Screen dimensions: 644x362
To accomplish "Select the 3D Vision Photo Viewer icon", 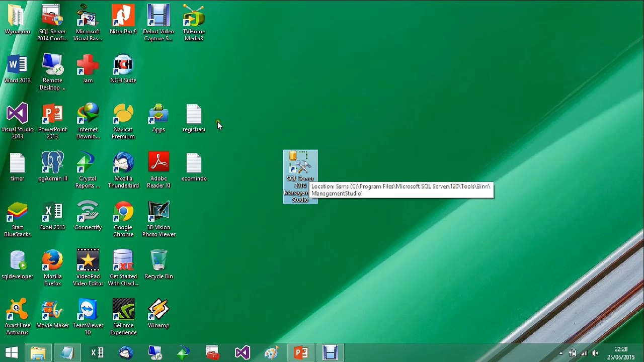I will (158, 219).
